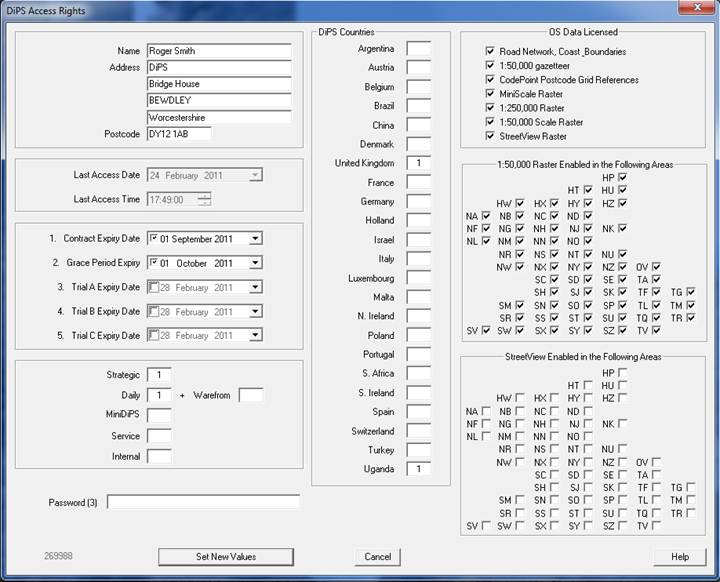The image size is (720, 582).
Task: Open Trial B Expiry Date dropdown
Action: pos(256,311)
